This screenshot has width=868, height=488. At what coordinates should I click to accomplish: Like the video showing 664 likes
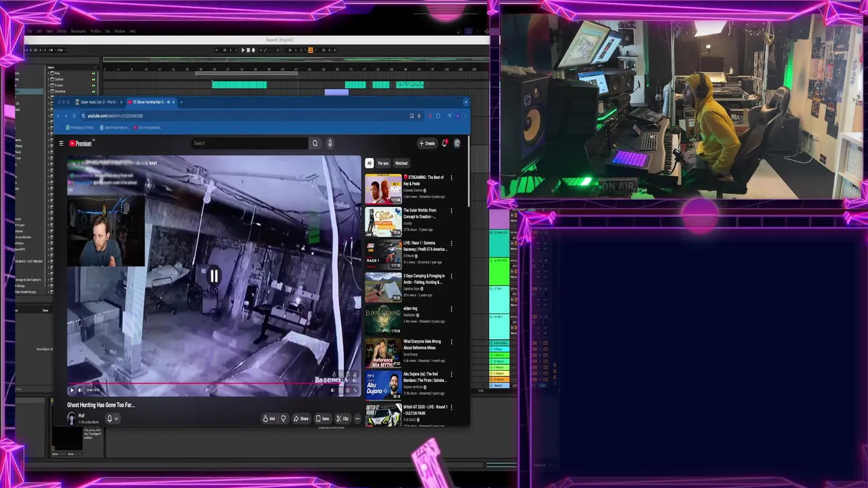pos(269,418)
